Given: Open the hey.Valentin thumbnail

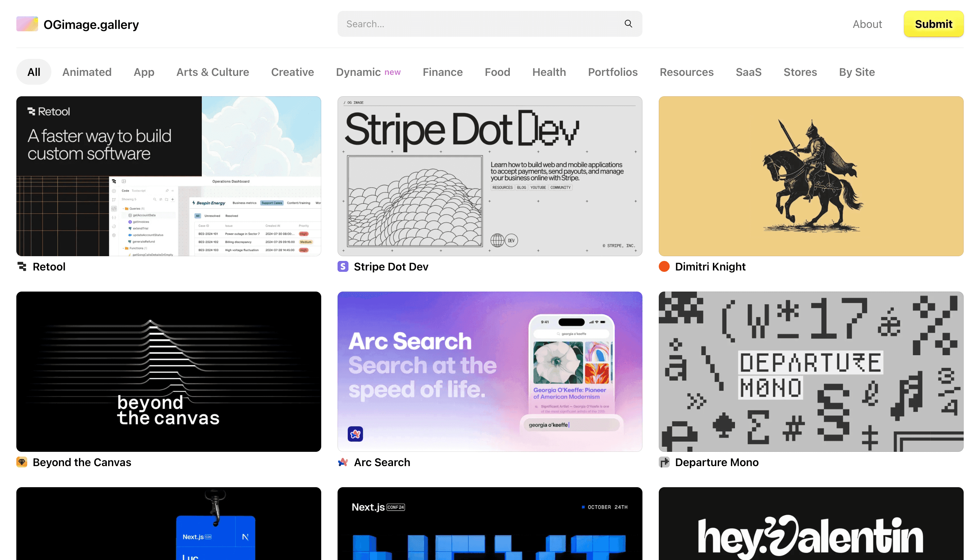Looking at the screenshot, I should coord(811,524).
